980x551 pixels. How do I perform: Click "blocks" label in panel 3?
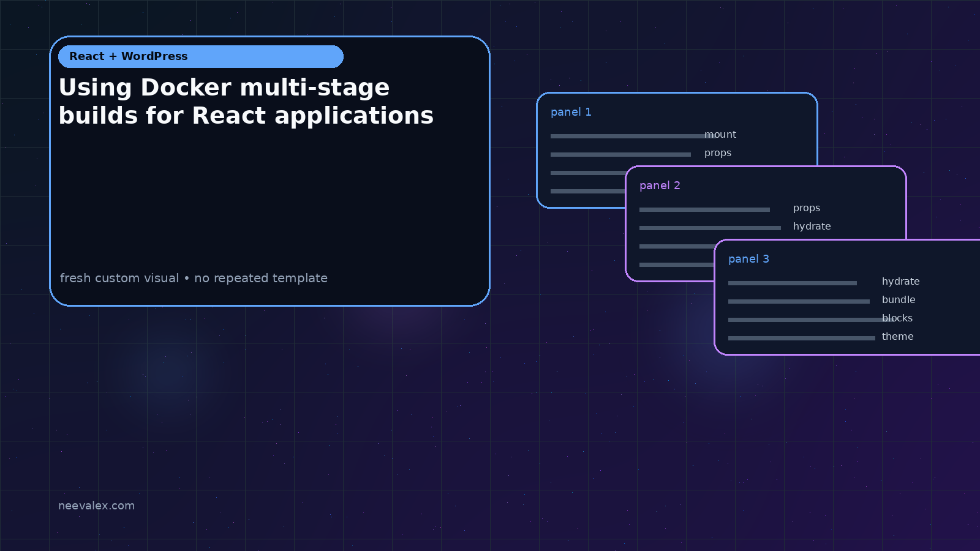897,318
